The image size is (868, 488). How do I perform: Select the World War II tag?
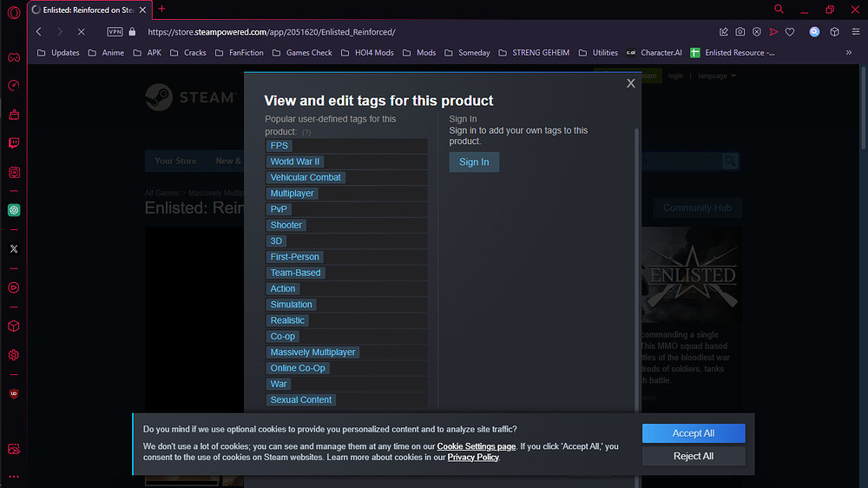pyautogui.click(x=295, y=162)
